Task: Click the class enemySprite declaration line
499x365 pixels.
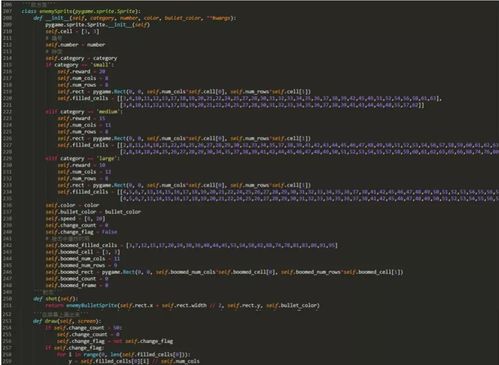Action: [x=81, y=11]
